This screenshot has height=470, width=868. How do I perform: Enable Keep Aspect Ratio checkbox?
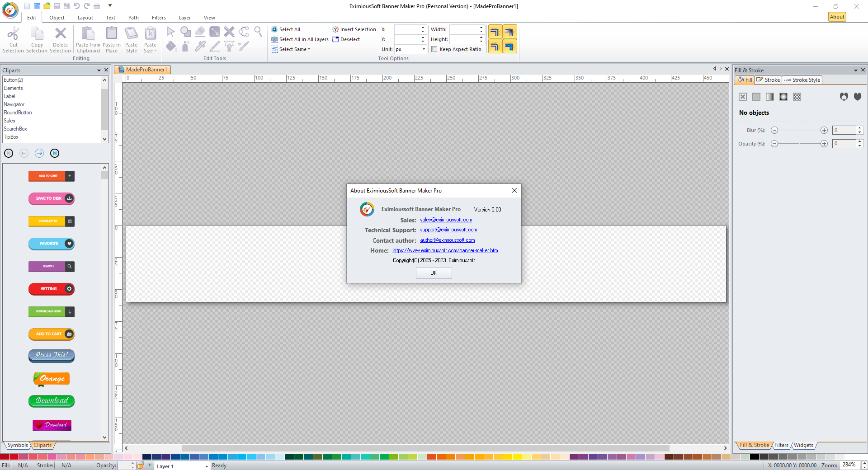(x=434, y=49)
